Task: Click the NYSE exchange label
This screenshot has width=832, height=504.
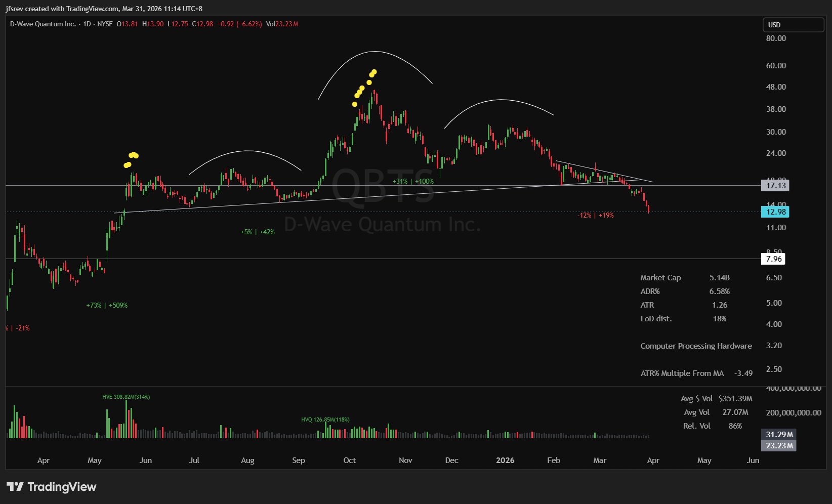Action: coord(105,24)
